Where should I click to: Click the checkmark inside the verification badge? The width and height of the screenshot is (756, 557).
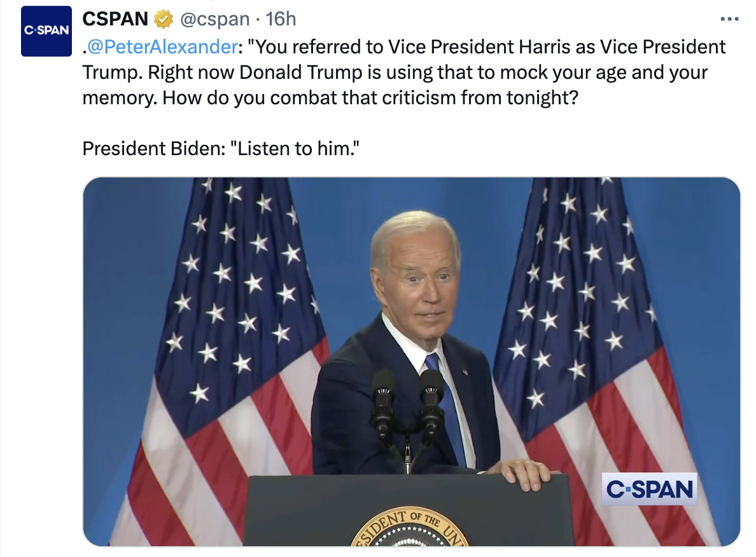coord(164,18)
